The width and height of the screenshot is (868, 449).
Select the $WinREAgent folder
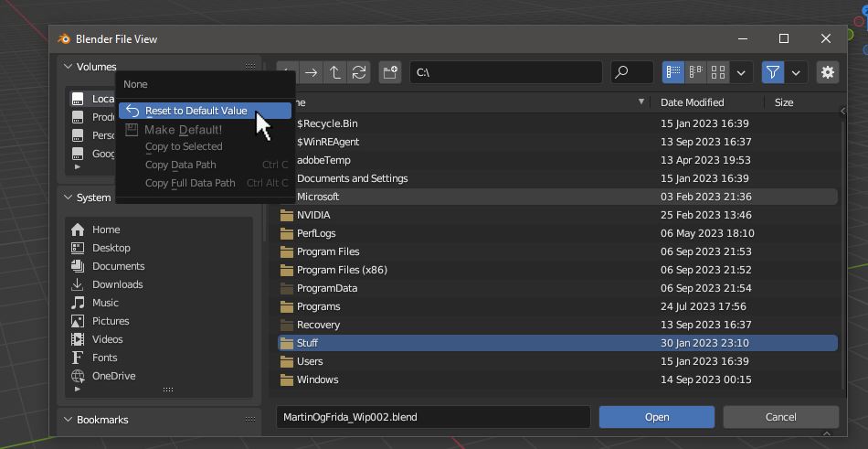pos(557,142)
